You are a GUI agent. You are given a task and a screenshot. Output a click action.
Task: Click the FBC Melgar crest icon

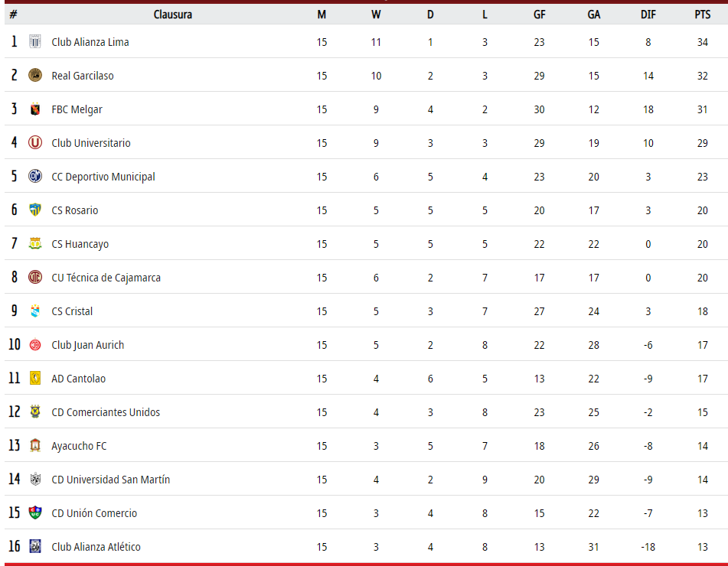[x=34, y=109]
